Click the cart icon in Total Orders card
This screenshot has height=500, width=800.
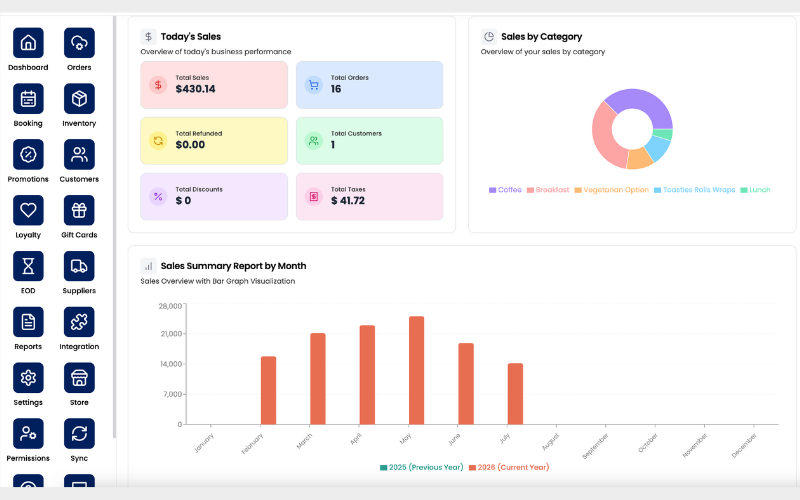pos(314,85)
